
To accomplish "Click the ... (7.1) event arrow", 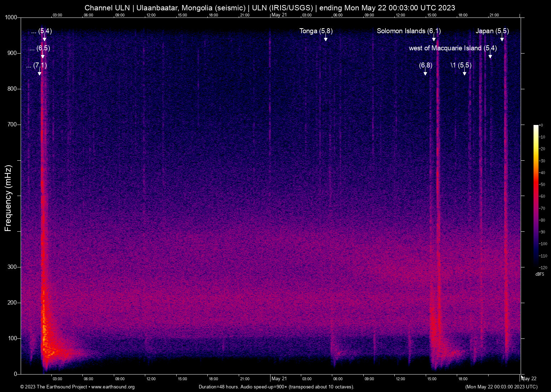I will coord(39,72).
